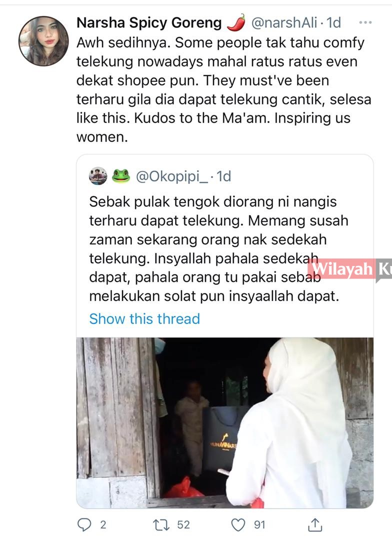Tap the frog emoji display name
The image size is (392, 540).
(120, 176)
